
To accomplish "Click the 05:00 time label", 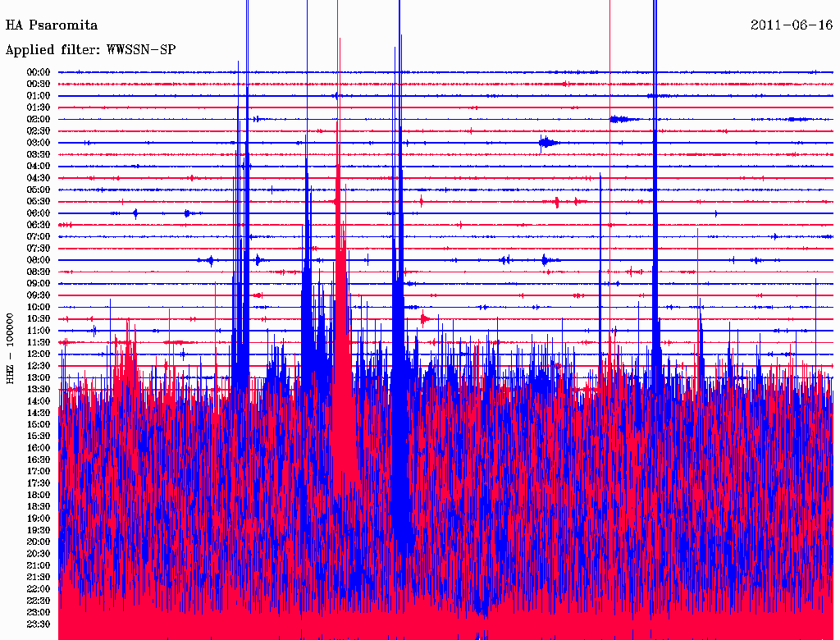I will [39, 190].
